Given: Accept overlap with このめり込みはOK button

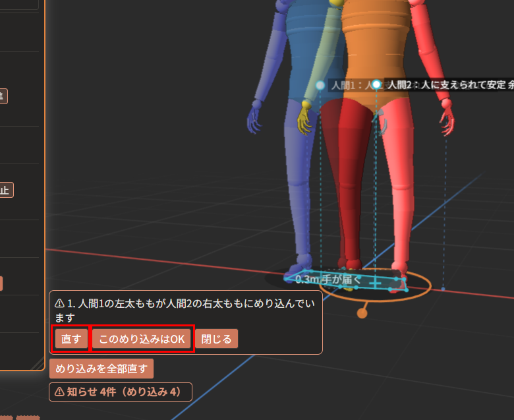Looking at the screenshot, I should [x=142, y=339].
